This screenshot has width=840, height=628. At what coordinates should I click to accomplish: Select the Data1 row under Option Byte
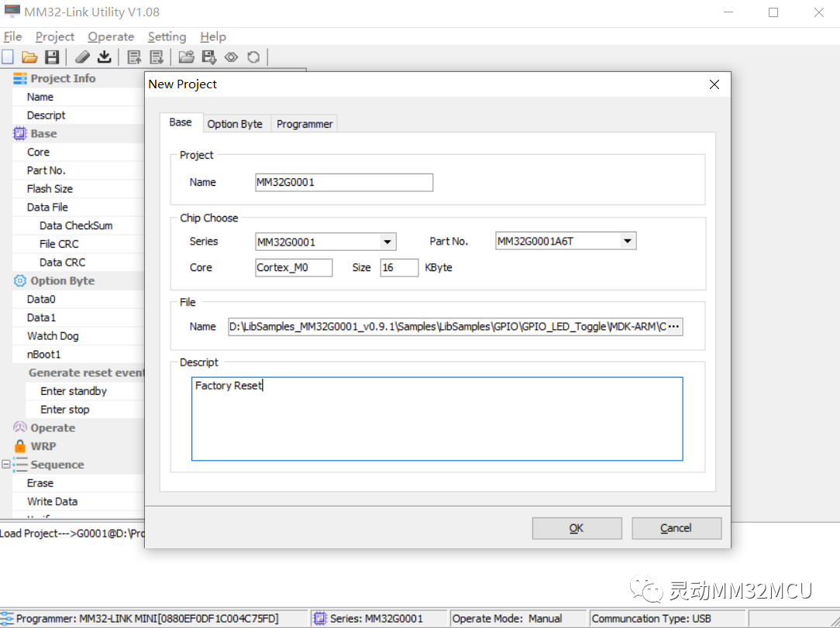coord(79,317)
